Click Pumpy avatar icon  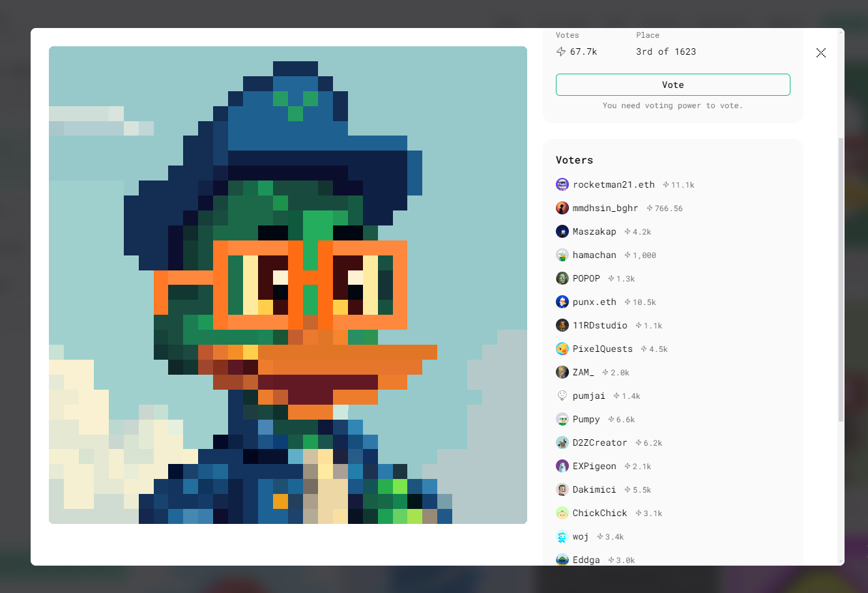562,419
